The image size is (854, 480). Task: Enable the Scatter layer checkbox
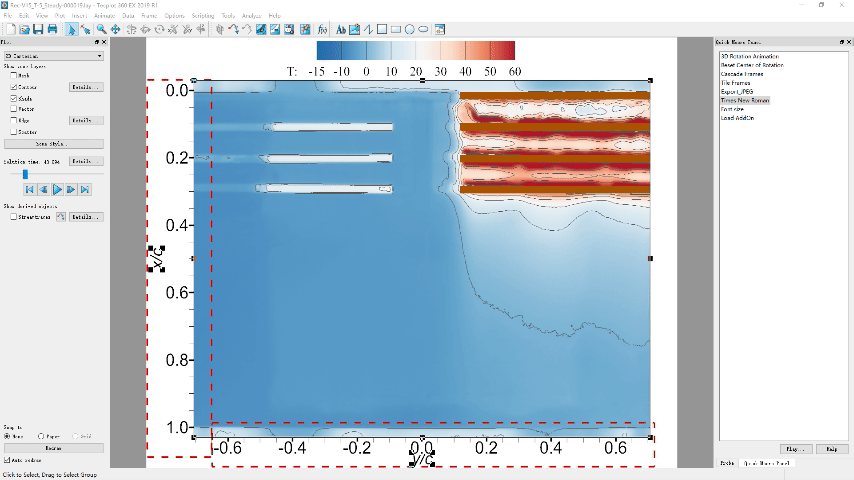[x=14, y=132]
